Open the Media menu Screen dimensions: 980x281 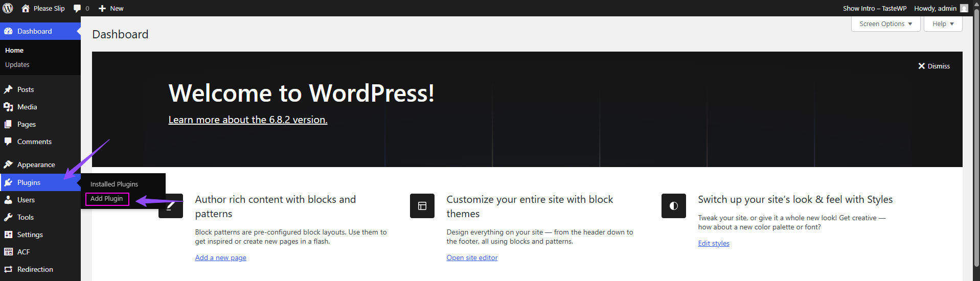pos(40,107)
